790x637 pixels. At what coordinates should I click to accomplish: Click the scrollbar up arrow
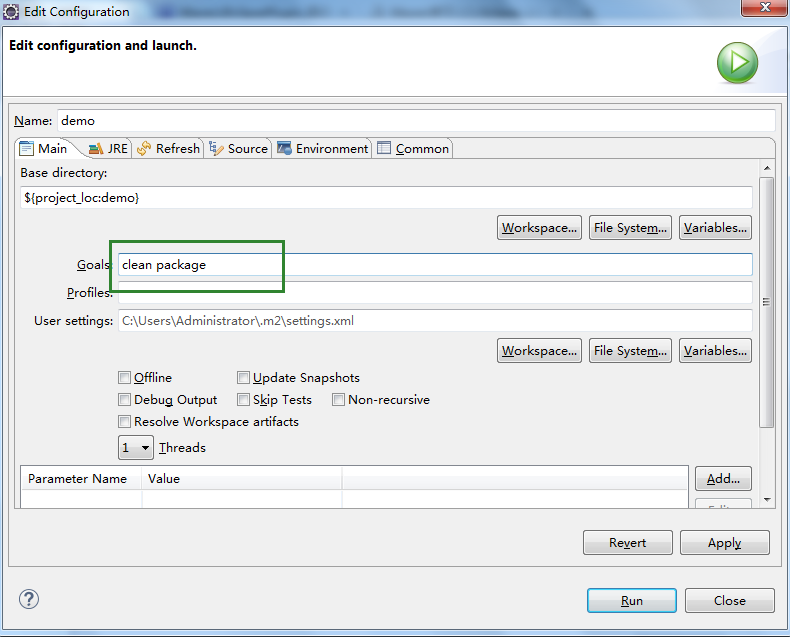[x=766, y=168]
